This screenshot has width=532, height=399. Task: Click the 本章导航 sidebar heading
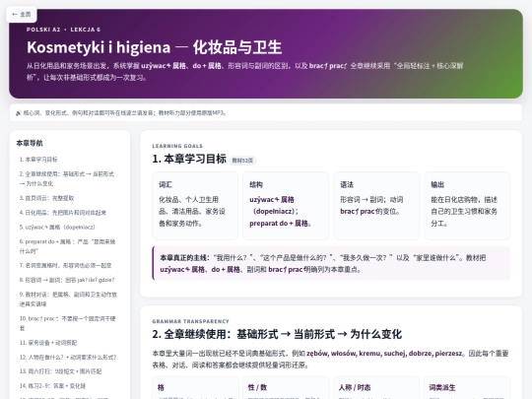pos(30,143)
